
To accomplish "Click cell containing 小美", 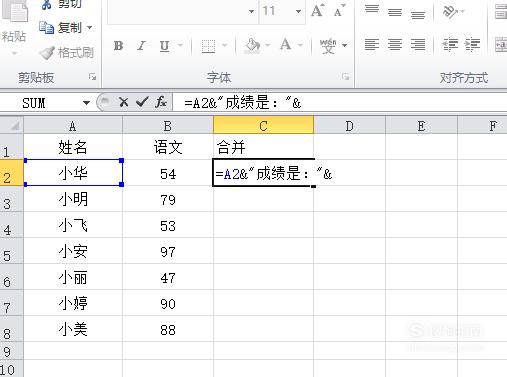I will (x=73, y=329).
